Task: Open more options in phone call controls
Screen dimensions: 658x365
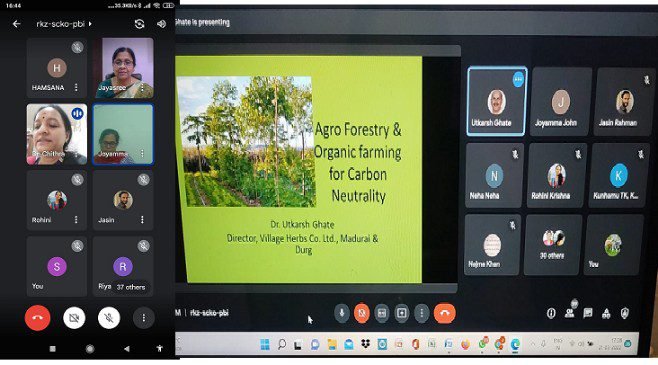Action: point(144,318)
